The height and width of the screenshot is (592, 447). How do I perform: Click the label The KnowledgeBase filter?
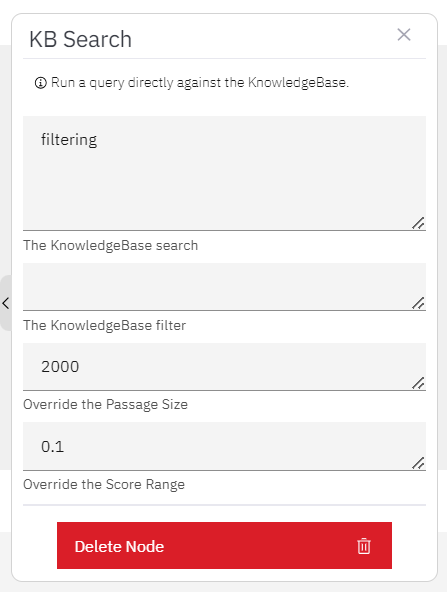click(105, 325)
